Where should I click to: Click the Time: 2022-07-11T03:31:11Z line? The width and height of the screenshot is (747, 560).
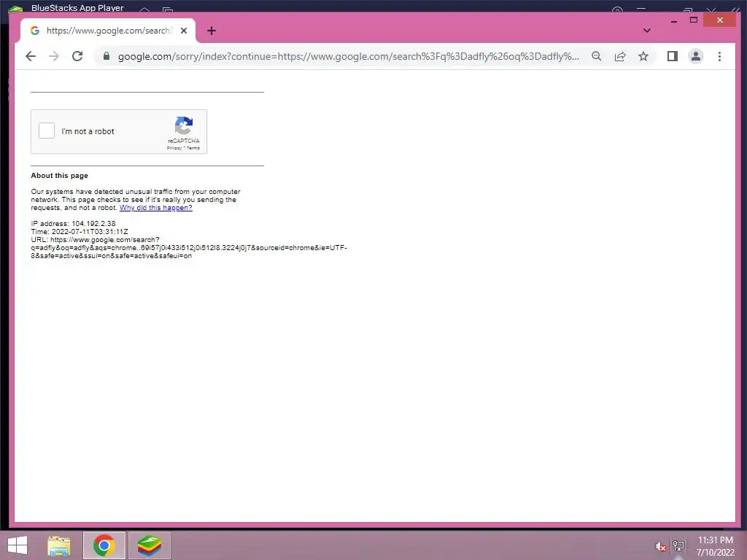point(80,231)
